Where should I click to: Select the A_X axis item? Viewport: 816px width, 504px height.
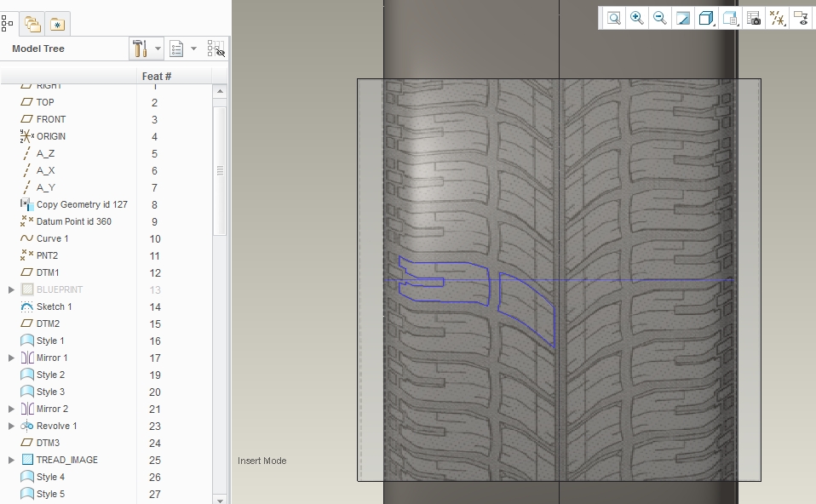[x=45, y=170]
